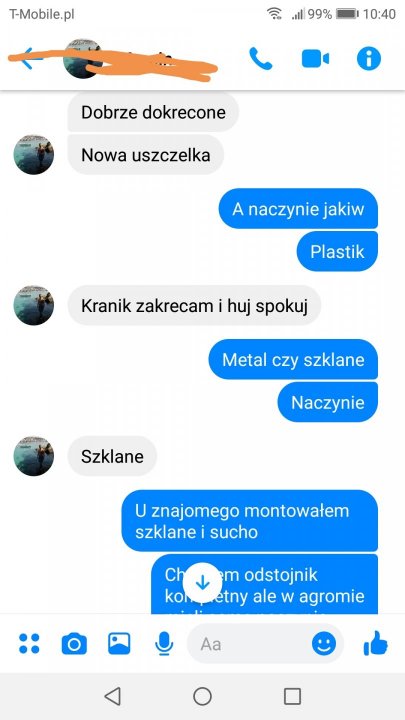This screenshot has height=720, width=405.
Task: Open more actions with the four-dot icon
Action: [x=29, y=643]
